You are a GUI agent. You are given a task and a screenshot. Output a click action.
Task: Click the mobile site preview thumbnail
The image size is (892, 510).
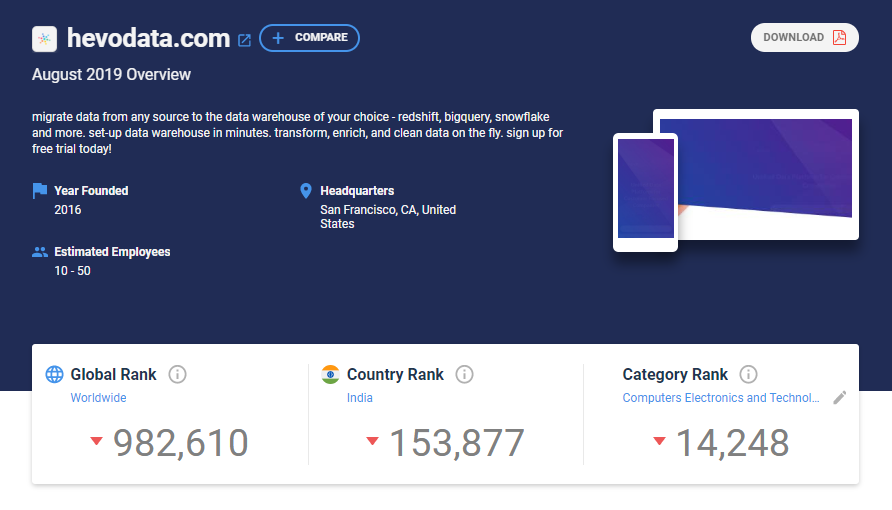[645, 192]
